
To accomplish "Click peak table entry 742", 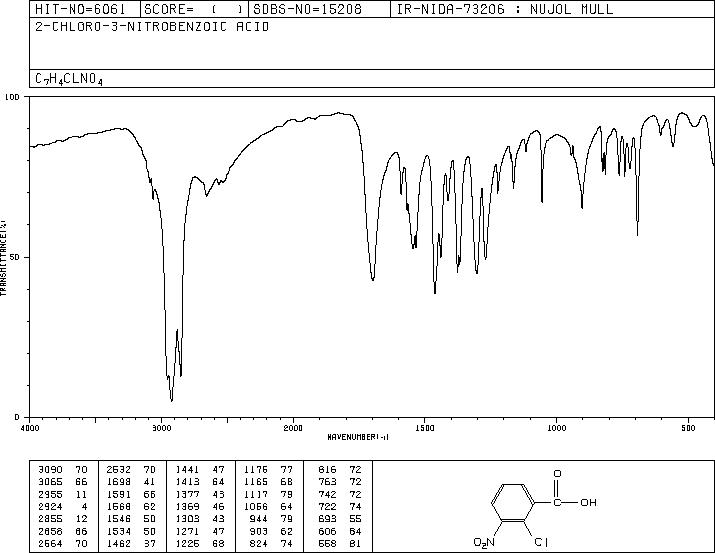I will point(327,495).
